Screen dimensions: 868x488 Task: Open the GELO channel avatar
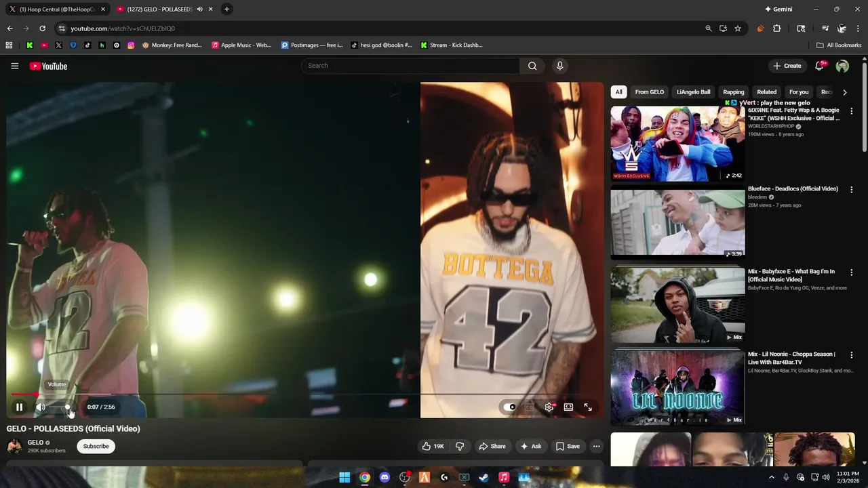pyautogui.click(x=14, y=446)
